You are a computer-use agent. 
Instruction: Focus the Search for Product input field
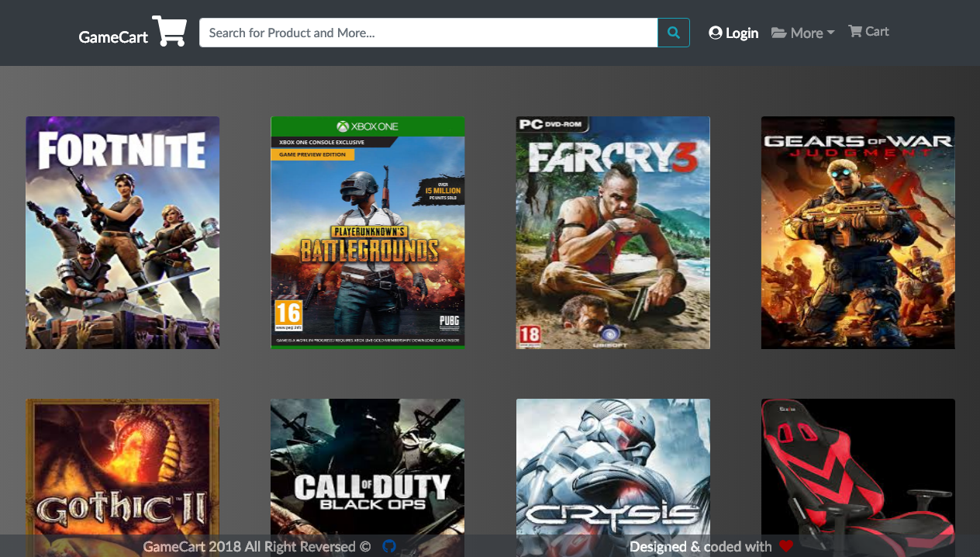[x=428, y=33]
